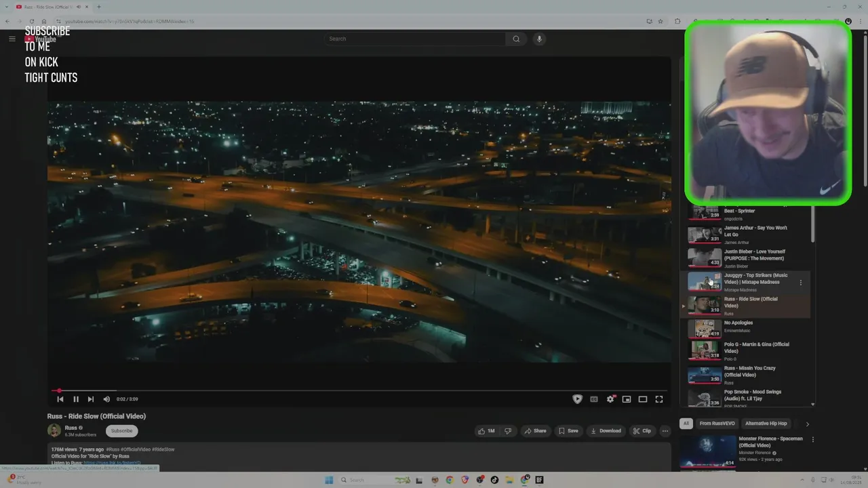
Task: Open the player settings gear
Action: [x=610, y=399]
